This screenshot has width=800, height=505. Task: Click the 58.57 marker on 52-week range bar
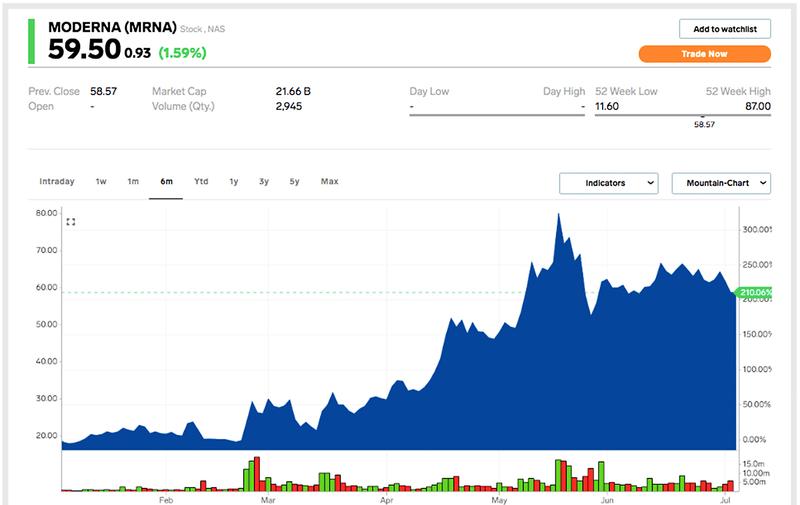click(704, 124)
